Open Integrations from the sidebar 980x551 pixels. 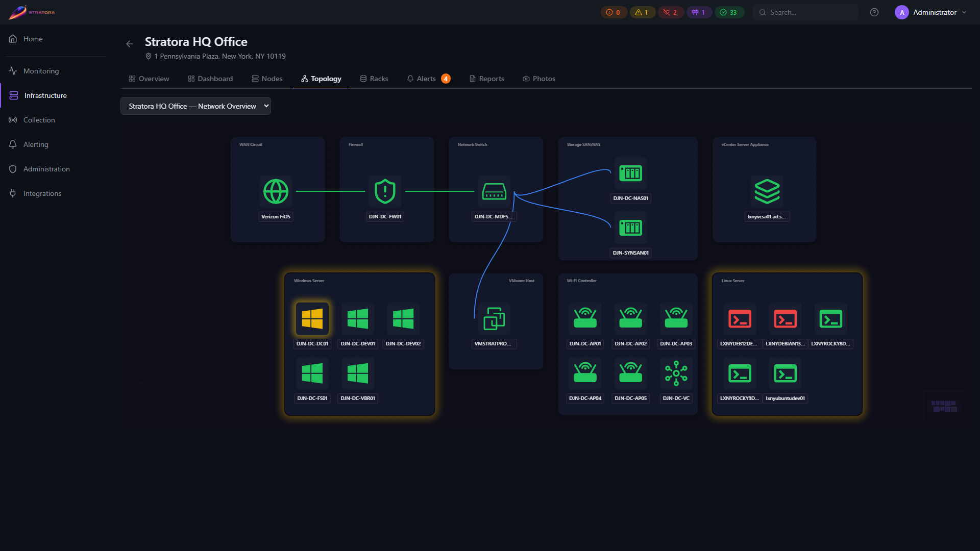[42, 193]
